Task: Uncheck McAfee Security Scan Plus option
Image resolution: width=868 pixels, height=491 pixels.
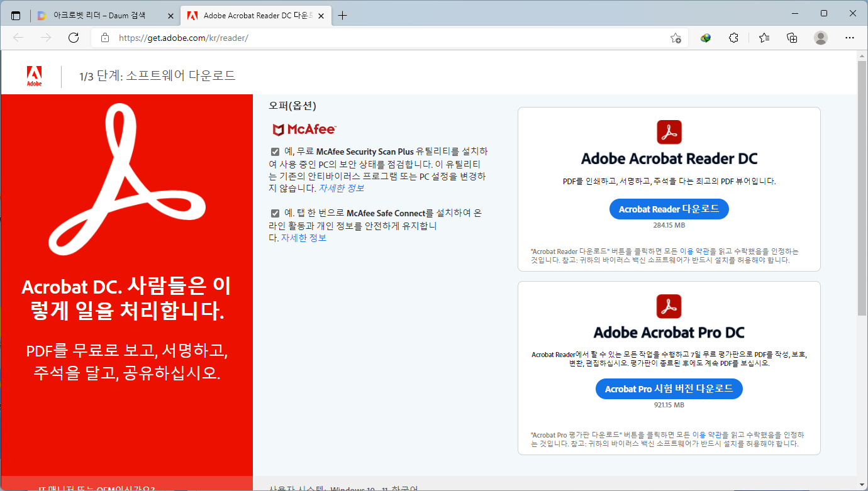Action: [275, 152]
